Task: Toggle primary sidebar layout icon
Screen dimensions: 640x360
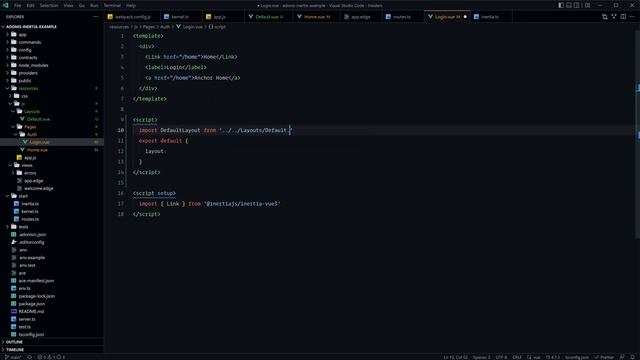Action: (x=561, y=5)
